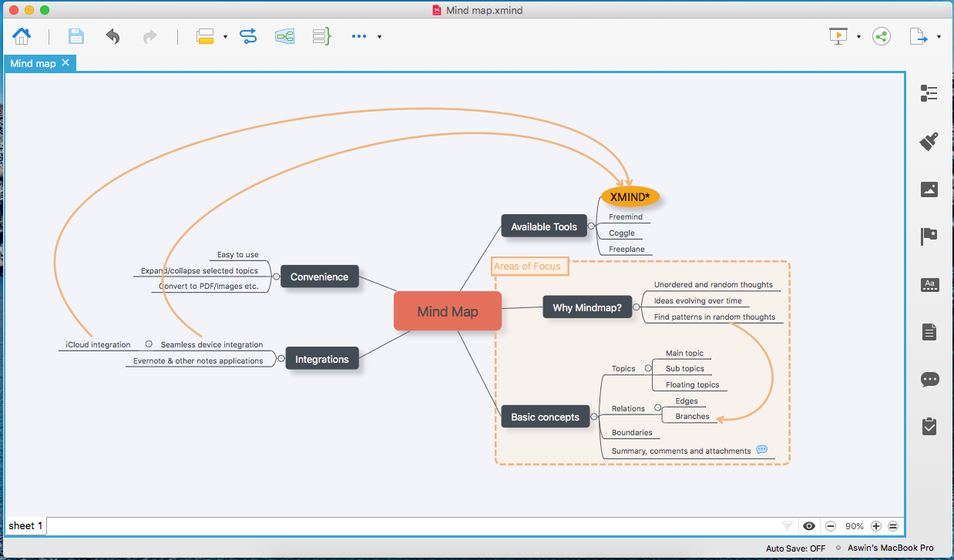Click the Auto Save: OFF status

tap(795, 548)
